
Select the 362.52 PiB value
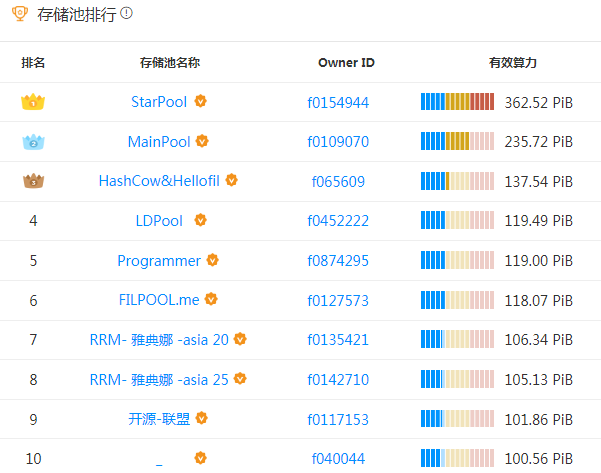coord(539,103)
